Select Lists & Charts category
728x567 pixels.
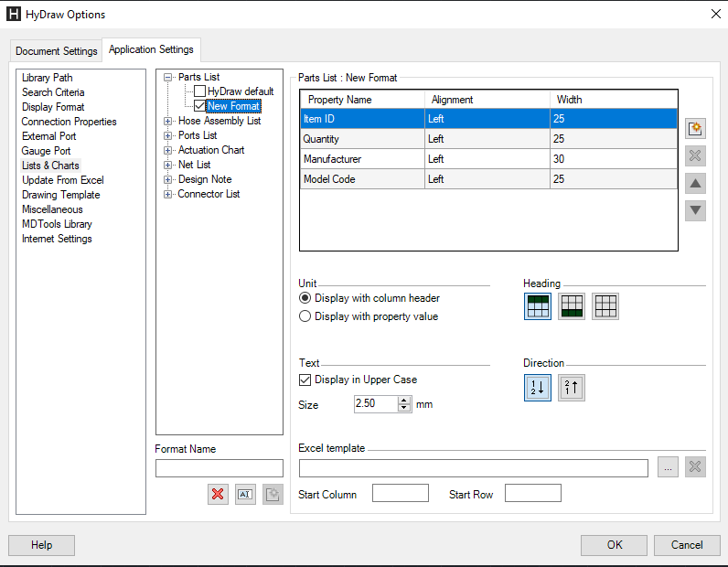click(50, 166)
